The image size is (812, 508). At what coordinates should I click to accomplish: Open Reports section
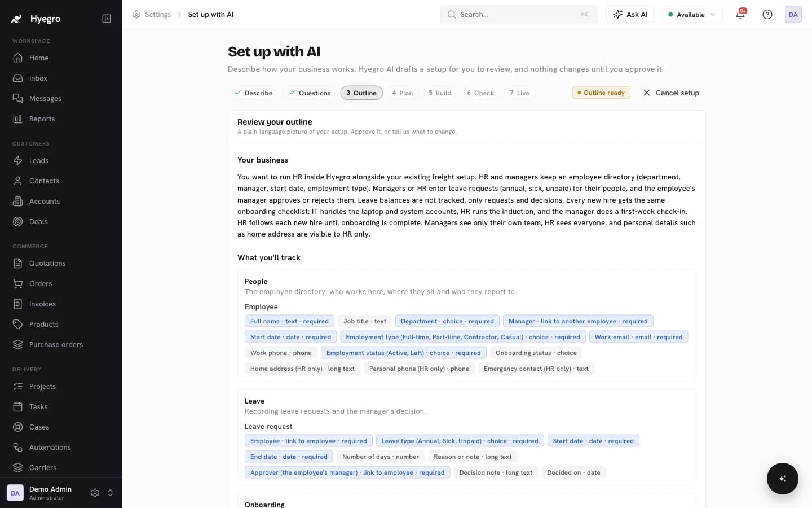click(61, 119)
